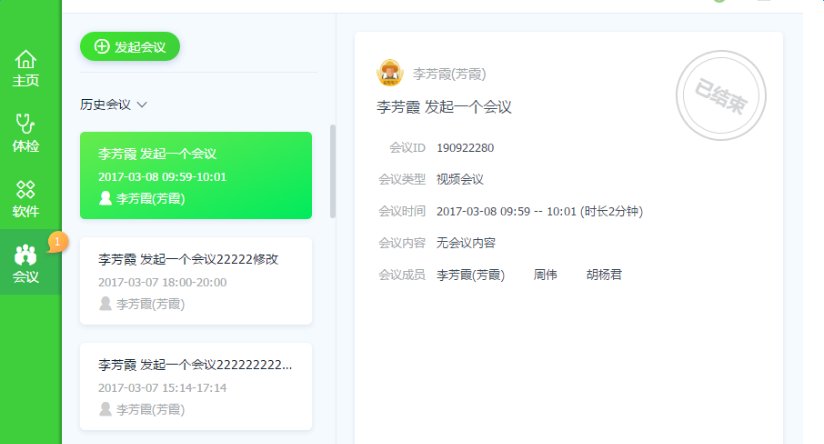Open the meeting card dated 2017-03-07 15:14-17:14
824x444 pixels.
[x=195, y=387]
